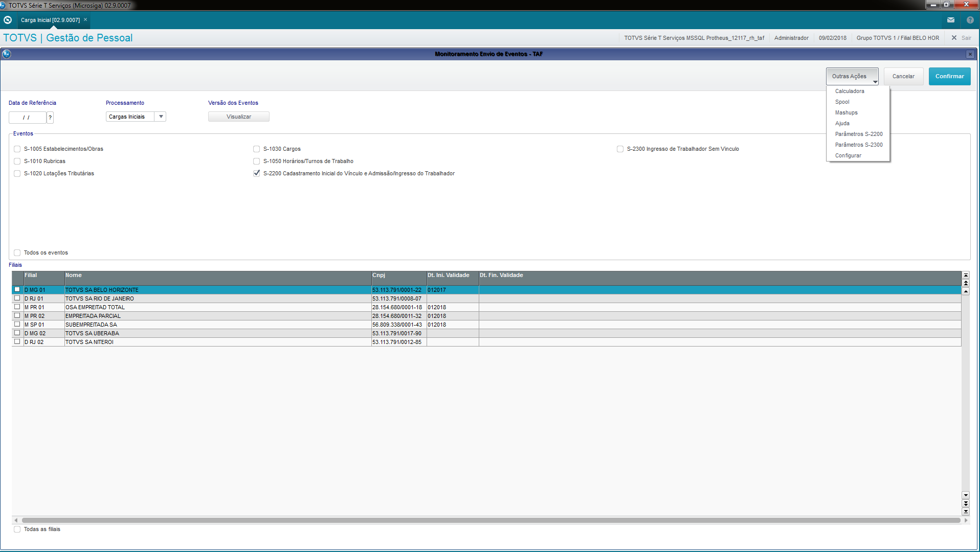Enable the S-1005 Estabelecimentos/Obras checkbox
This screenshot has height=552, width=980.
[17, 149]
